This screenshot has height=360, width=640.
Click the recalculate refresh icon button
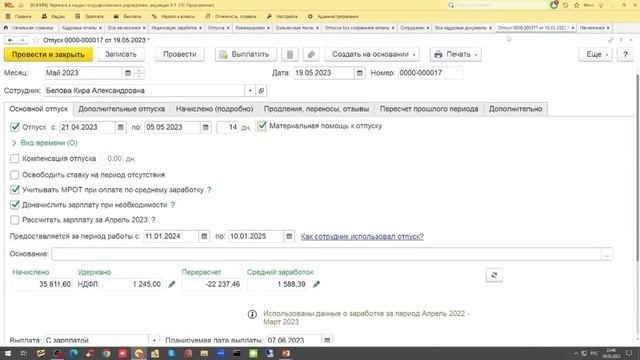click(494, 275)
